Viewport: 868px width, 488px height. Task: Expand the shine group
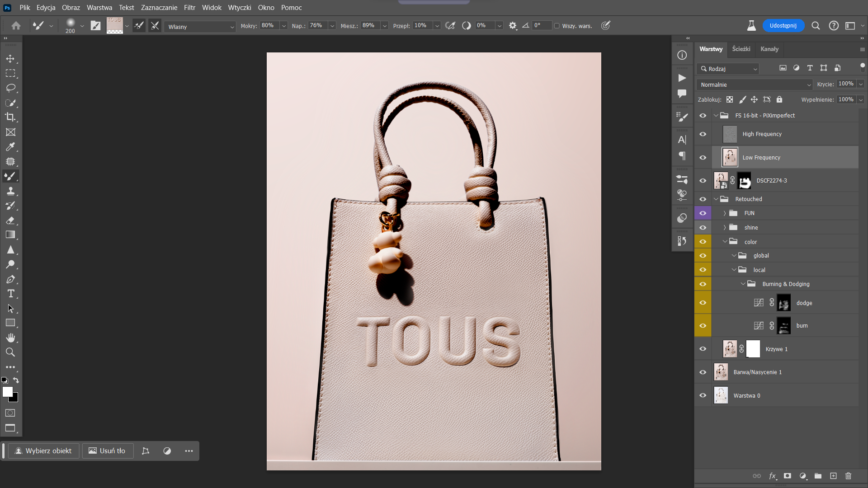click(x=725, y=228)
